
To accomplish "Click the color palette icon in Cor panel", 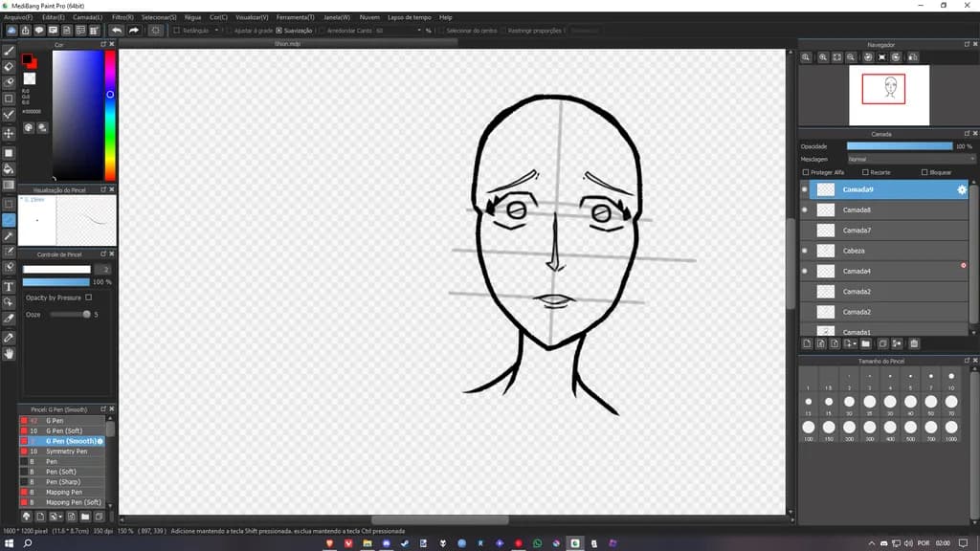I will pyautogui.click(x=29, y=127).
